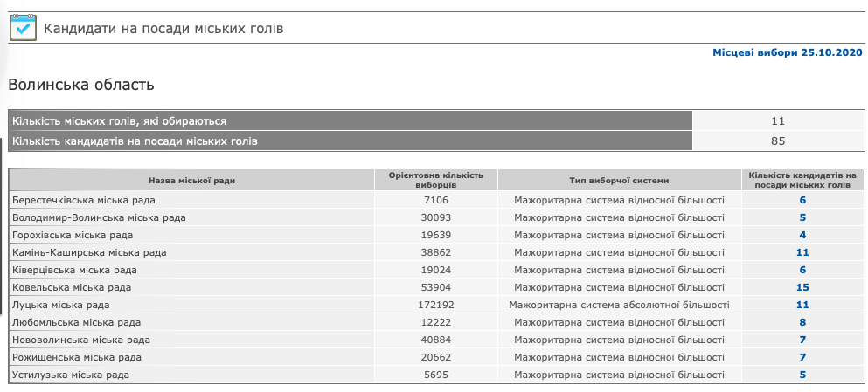Open Луцька міська рада candidates count
Image resolution: width=868 pixels, height=392 pixels.
point(802,305)
